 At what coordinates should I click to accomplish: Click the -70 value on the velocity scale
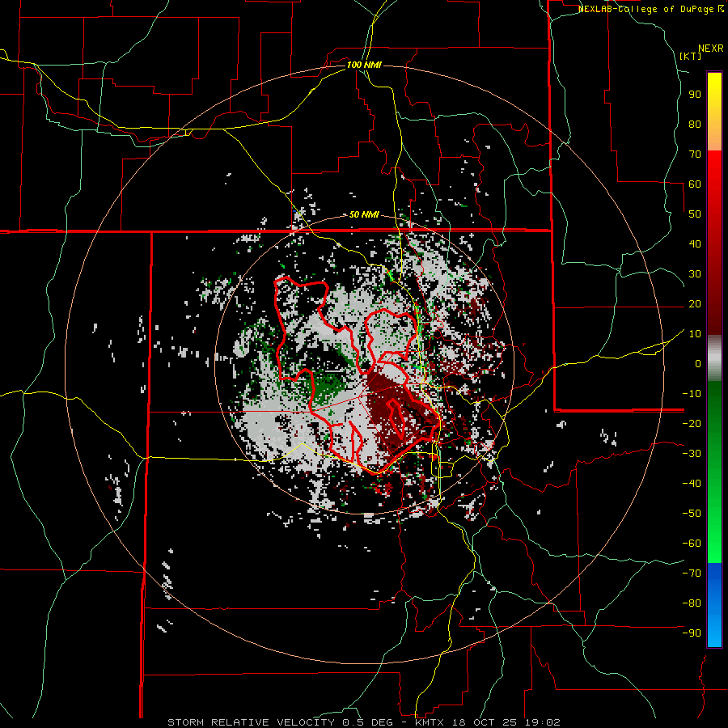tap(692, 574)
